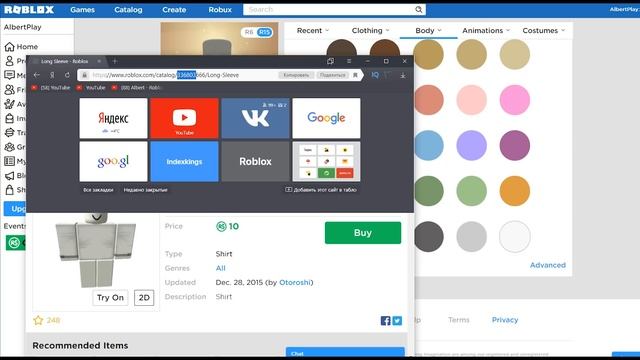This screenshot has width=640, height=360.
Task: Open the Terms footer link
Action: coord(459,320)
